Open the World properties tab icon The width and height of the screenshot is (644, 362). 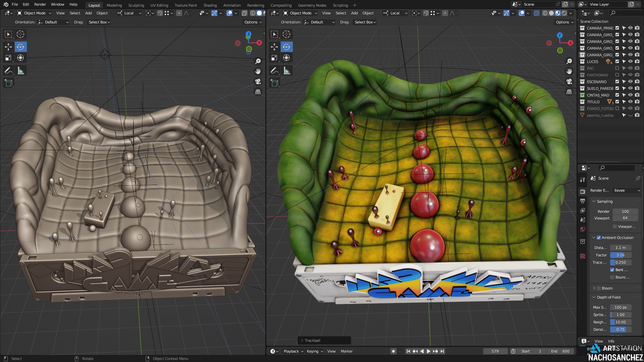[x=583, y=229]
